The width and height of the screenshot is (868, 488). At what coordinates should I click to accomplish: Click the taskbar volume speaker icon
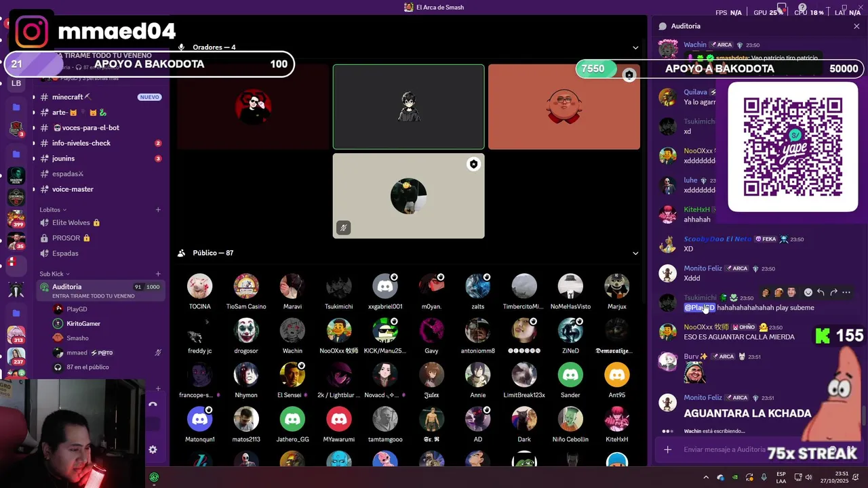(808, 477)
